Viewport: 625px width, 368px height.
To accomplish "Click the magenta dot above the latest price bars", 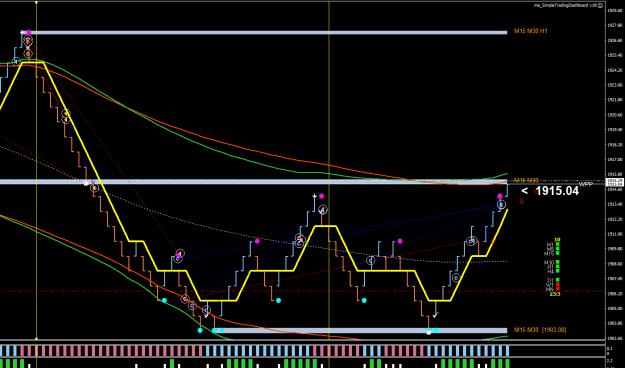I will click(500, 196).
